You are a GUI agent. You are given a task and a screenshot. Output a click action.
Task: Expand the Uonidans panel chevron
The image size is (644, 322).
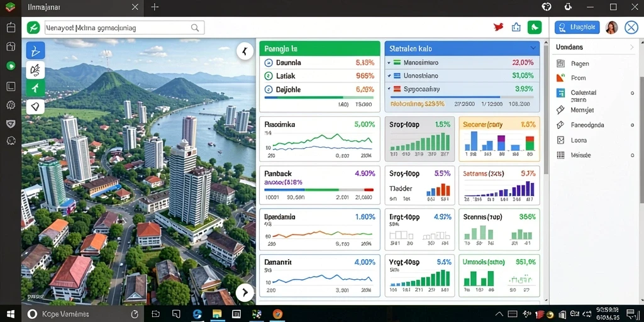(x=631, y=47)
